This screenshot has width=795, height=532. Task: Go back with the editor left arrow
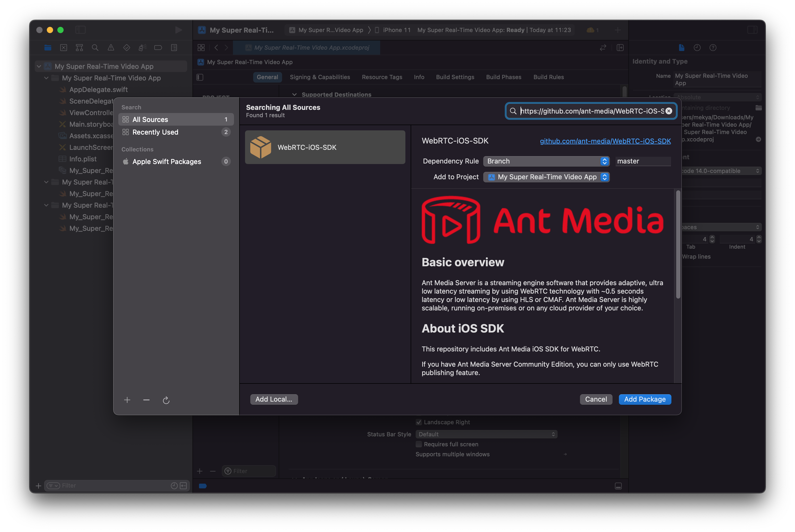click(216, 48)
